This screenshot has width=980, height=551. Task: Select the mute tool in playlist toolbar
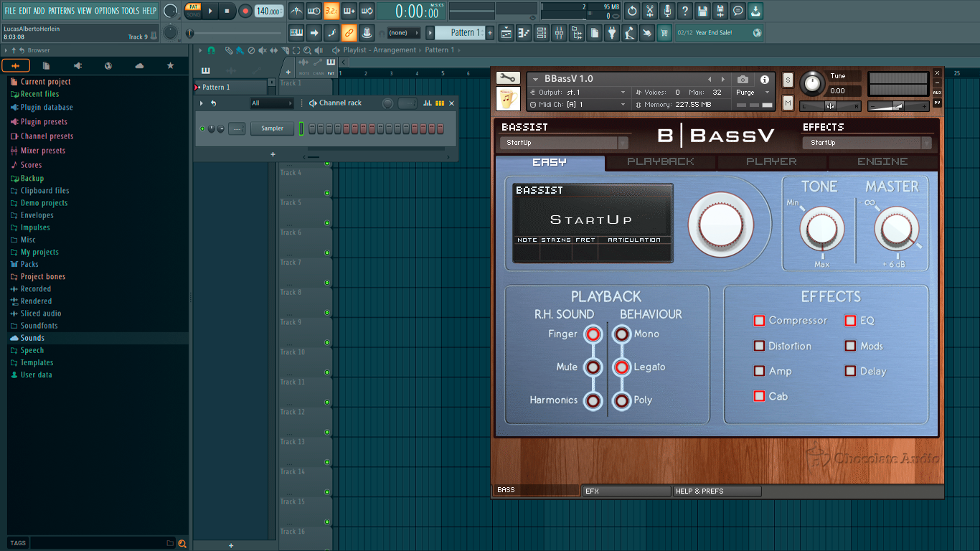(263, 50)
